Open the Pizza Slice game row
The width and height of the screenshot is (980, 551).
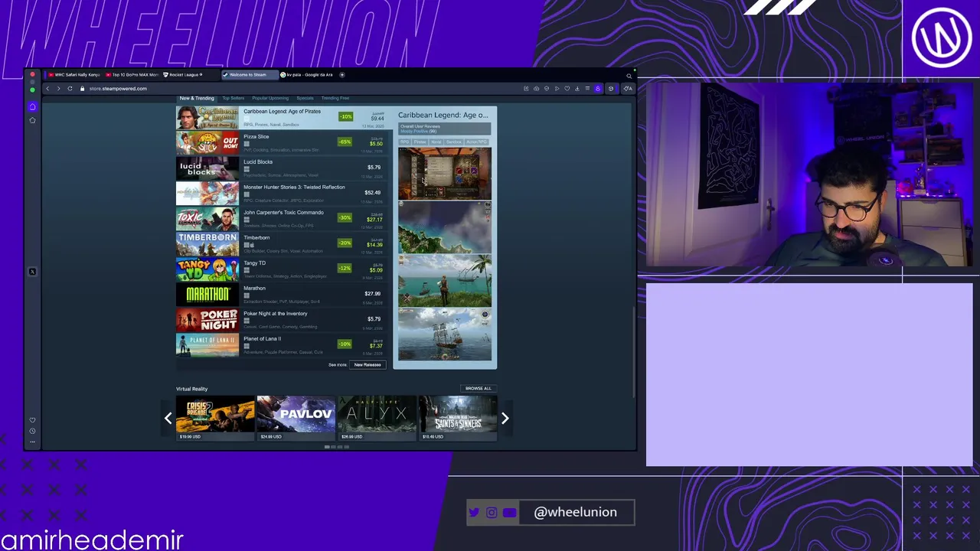(x=284, y=143)
